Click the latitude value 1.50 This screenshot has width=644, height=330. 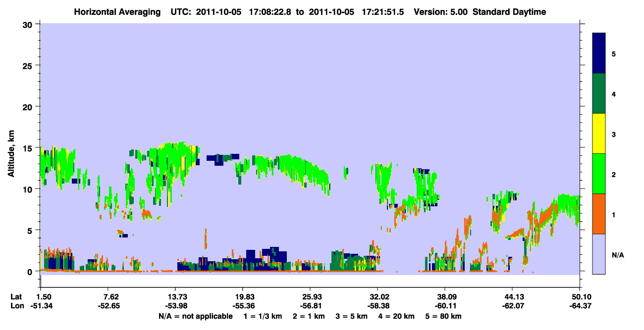tap(44, 297)
